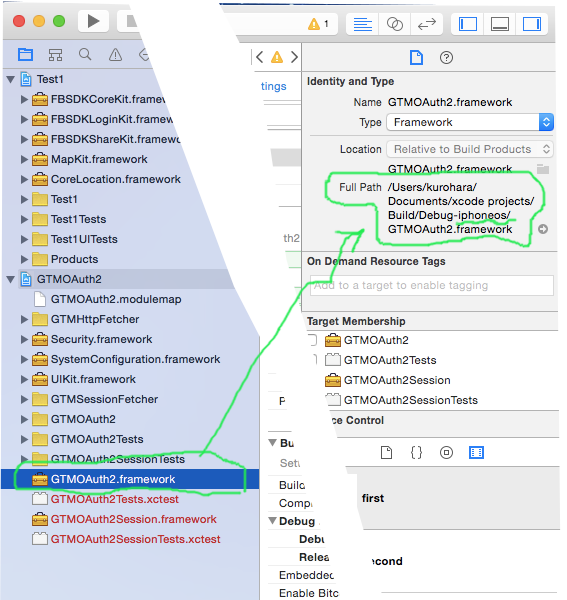Zoom the Xcode window with green button
Screen dimensions: 567x600
59,21
